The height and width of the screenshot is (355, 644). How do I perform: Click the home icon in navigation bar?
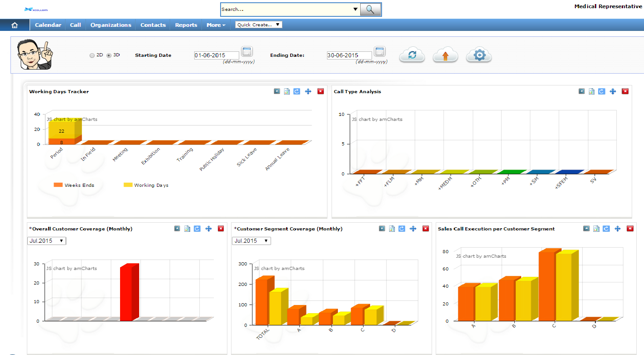pyautogui.click(x=14, y=25)
